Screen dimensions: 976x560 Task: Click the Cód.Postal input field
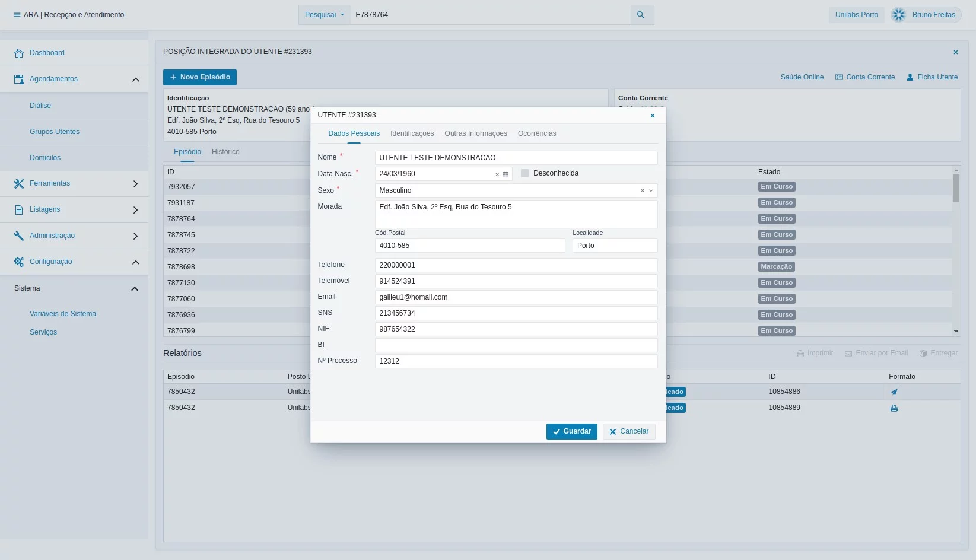(470, 246)
